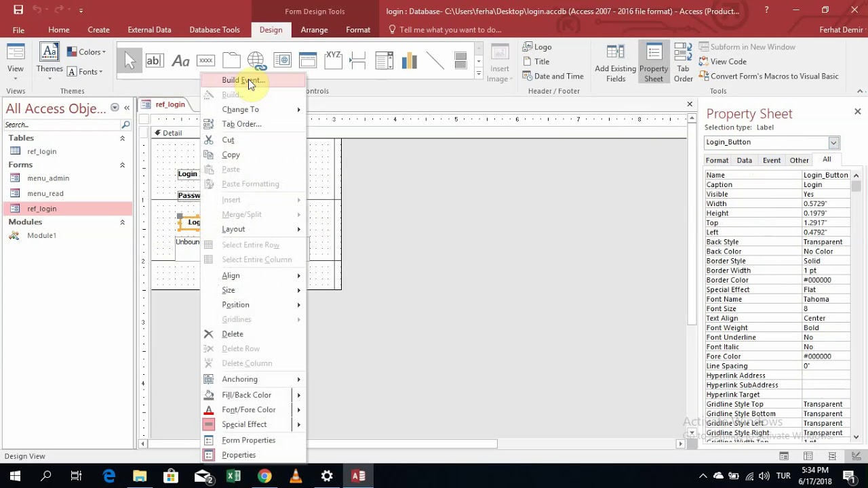
Task: Collapse the Tables group in navigation pane
Action: pos(122,138)
